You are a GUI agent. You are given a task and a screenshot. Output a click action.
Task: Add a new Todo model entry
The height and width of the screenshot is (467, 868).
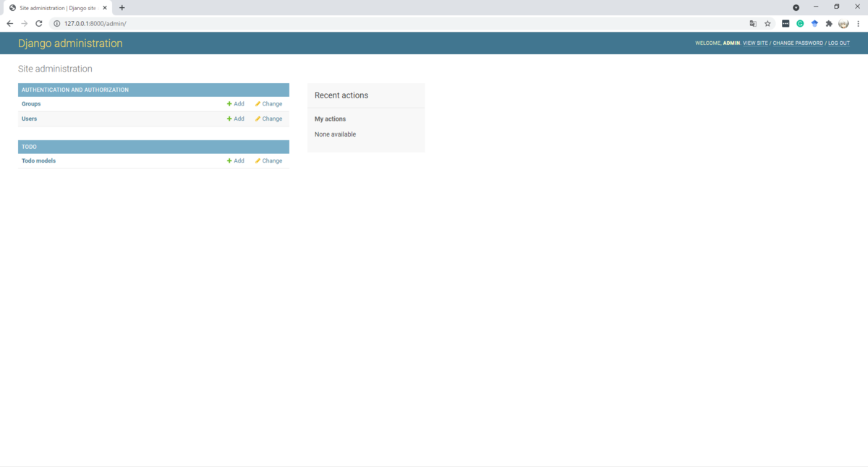click(236, 161)
